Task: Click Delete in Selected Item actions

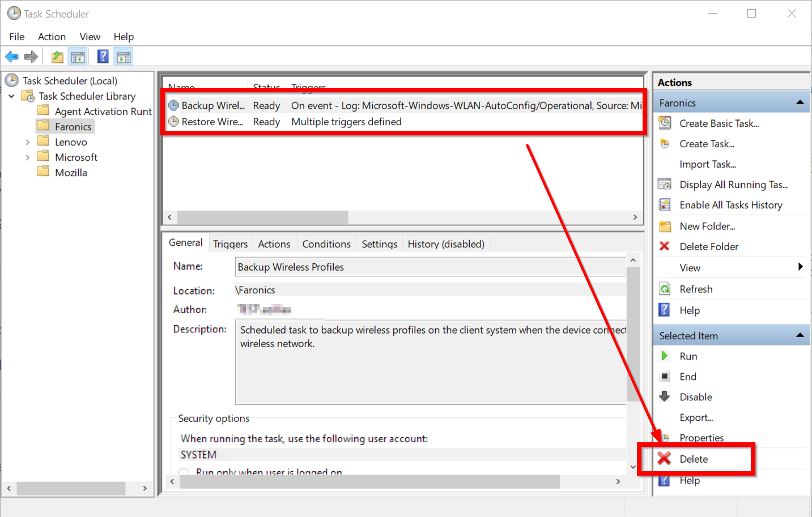Action: pyautogui.click(x=694, y=459)
